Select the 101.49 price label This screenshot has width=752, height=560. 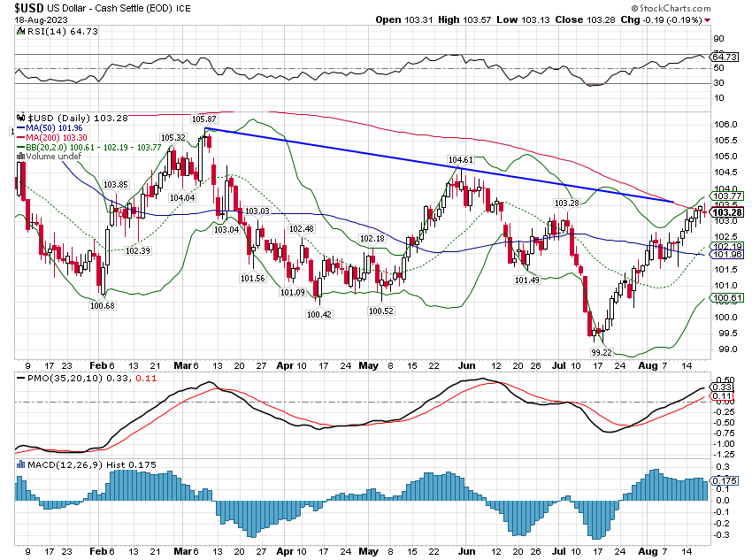tap(526, 280)
